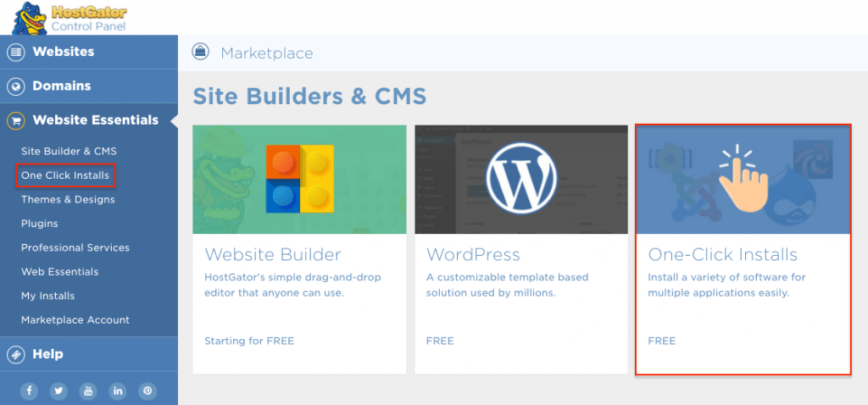Image resolution: width=868 pixels, height=405 pixels.
Task: Click the Help tag icon
Action: pos(15,354)
